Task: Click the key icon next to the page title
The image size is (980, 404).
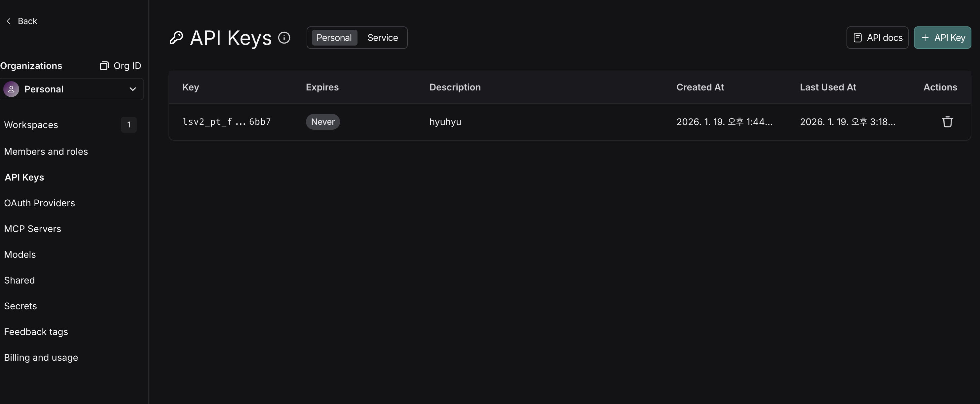Action: [x=176, y=38]
